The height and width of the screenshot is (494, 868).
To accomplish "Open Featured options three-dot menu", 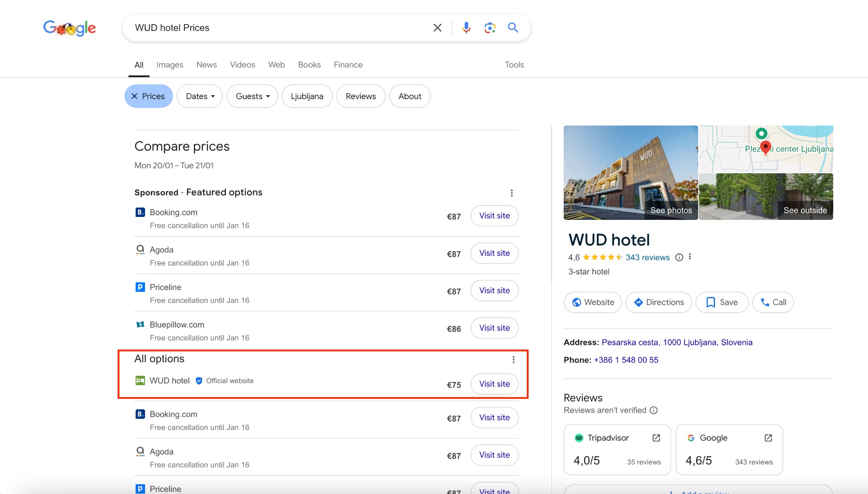I will pyautogui.click(x=512, y=193).
